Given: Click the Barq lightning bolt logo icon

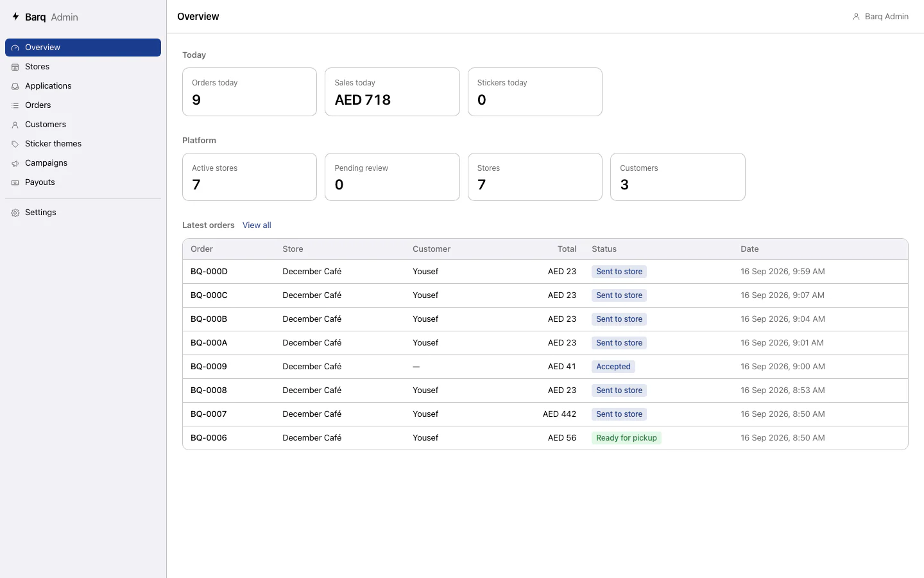Looking at the screenshot, I should point(15,17).
